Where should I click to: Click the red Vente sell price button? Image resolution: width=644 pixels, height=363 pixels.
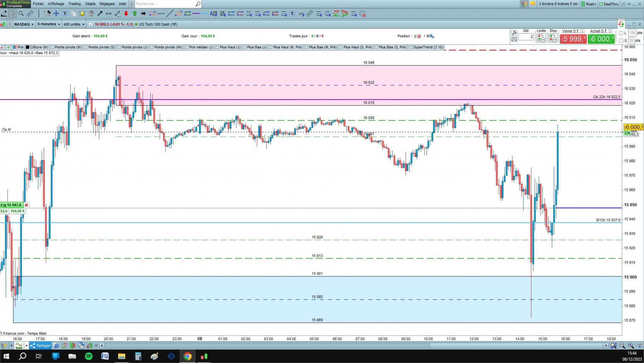pyautogui.click(x=573, y=39)
